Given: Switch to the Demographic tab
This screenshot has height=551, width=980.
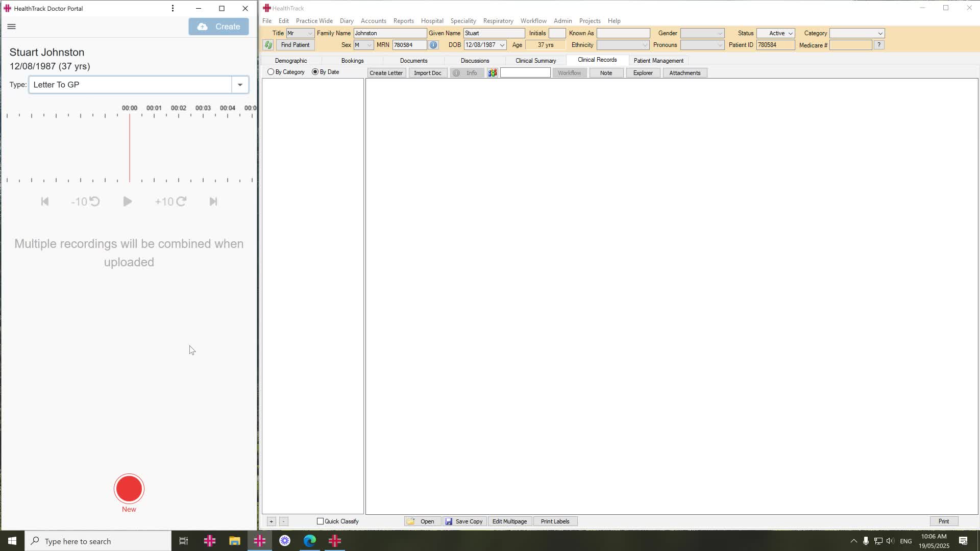Looking at the screenshot, I should pyautogui.click(x=291, y=61).
